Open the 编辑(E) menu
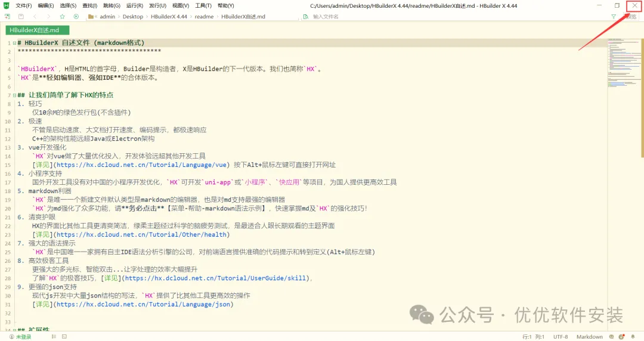 pos(45,6)
